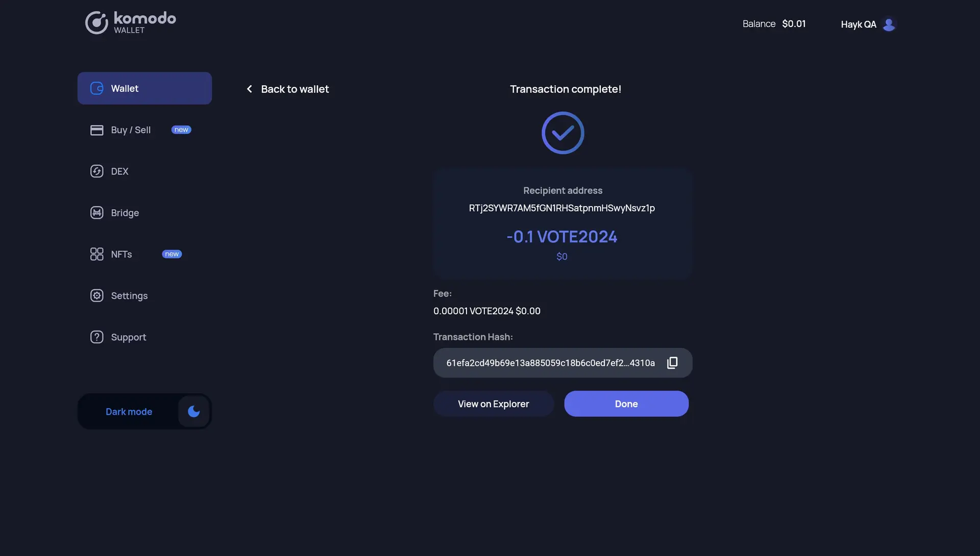Image resolution: width=980 pixels, height=556 pixels.
Task: Select the NFTs menu item
Action: click(x=121, y=254)
